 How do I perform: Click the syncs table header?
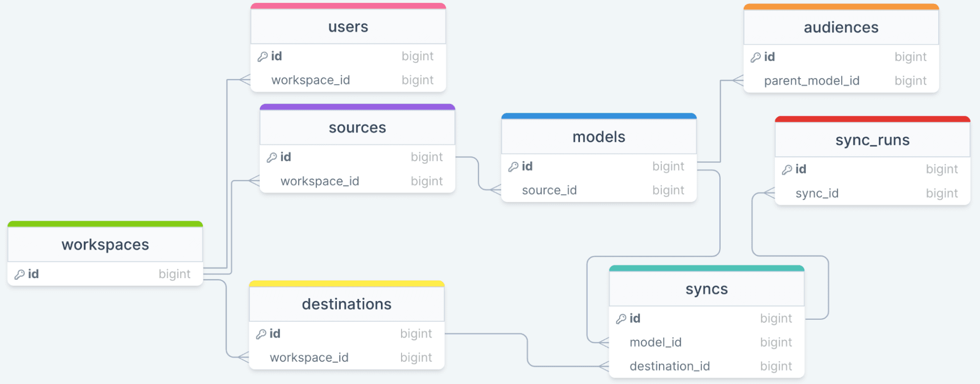pos(706,289)
